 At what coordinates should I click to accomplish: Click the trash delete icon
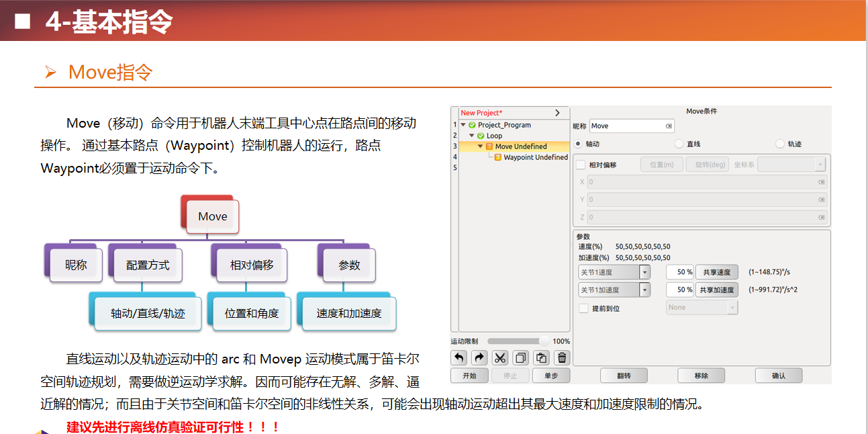(563, 358)
